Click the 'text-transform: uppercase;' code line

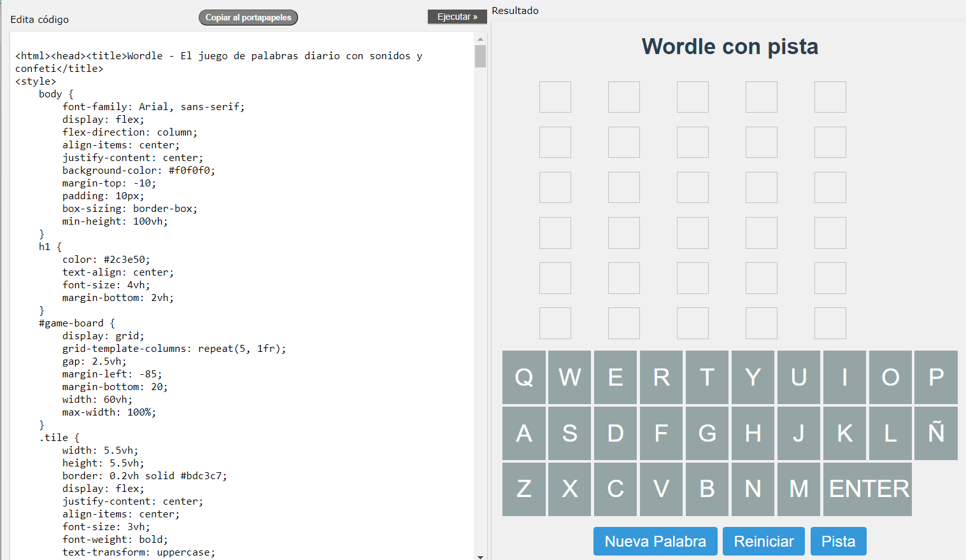click(139, 552)
